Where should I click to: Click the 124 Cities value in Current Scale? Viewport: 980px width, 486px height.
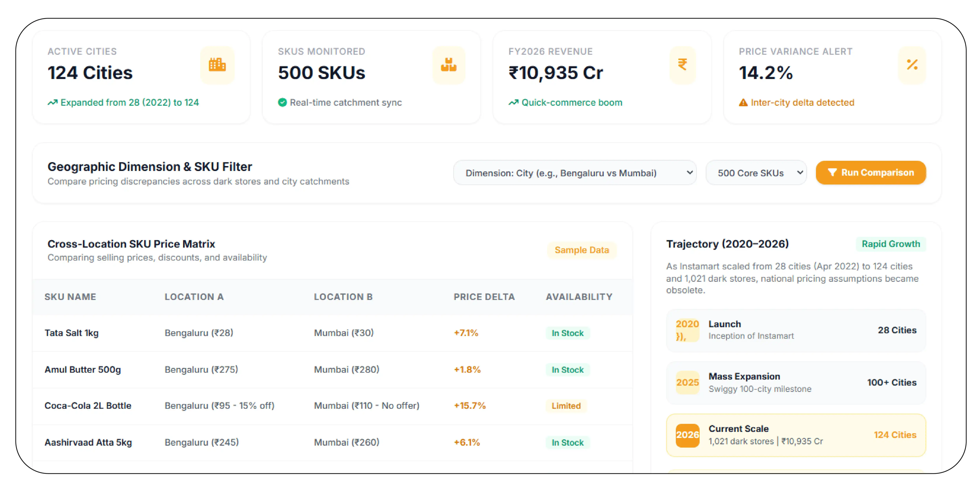[895, 435]
